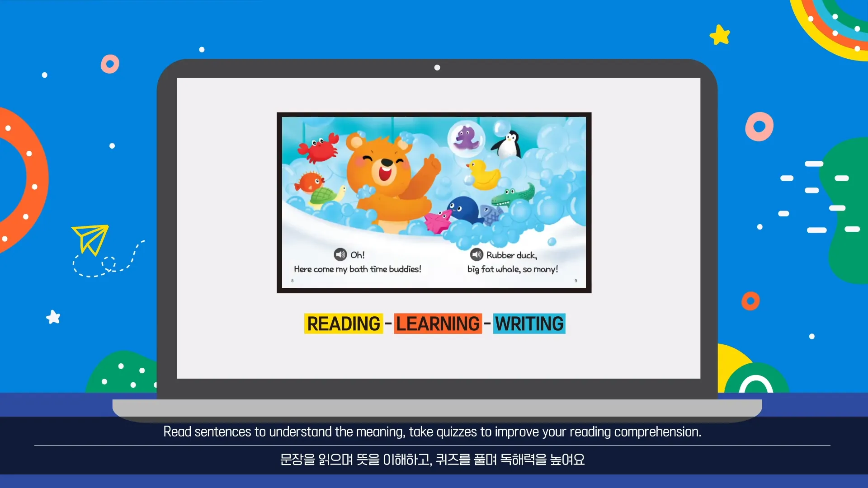Image resolution: width=868 pixels, height=488 pixels.
Task: Play audio for 'Oh!' sentence
Action: click(x=340, y=255)
